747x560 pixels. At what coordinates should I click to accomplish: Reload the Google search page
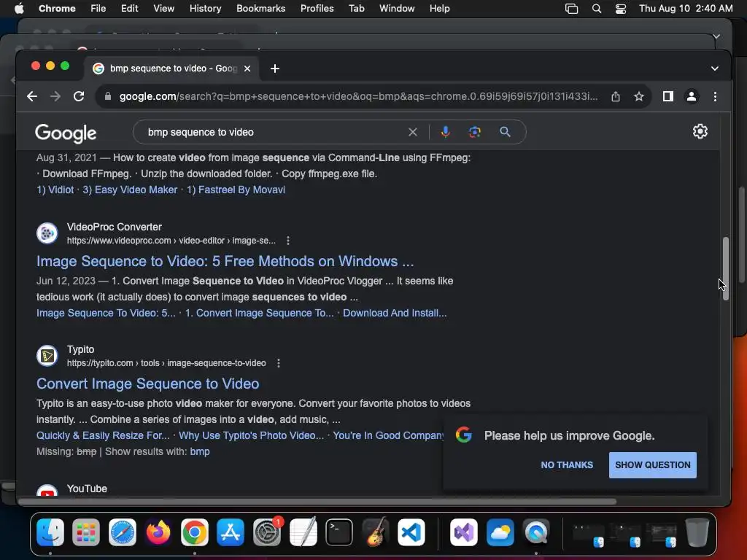(79, 97)
